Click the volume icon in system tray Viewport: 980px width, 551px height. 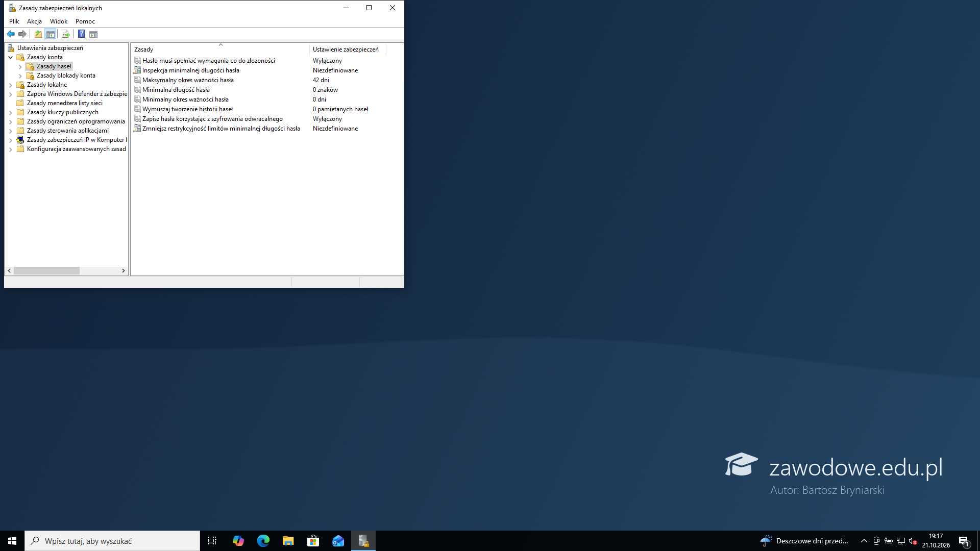pyautogui.click(x=913, y=541)
